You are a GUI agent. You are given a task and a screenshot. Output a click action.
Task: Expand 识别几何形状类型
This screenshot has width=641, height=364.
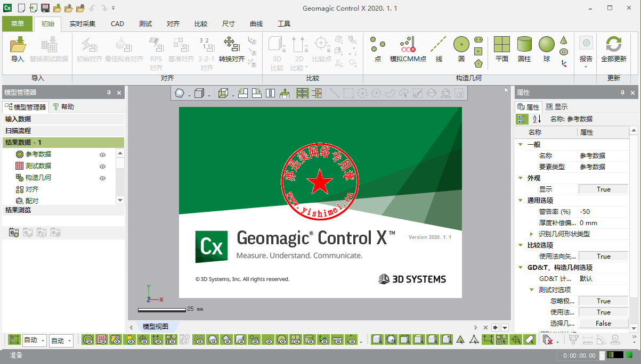tap(531, 234)
